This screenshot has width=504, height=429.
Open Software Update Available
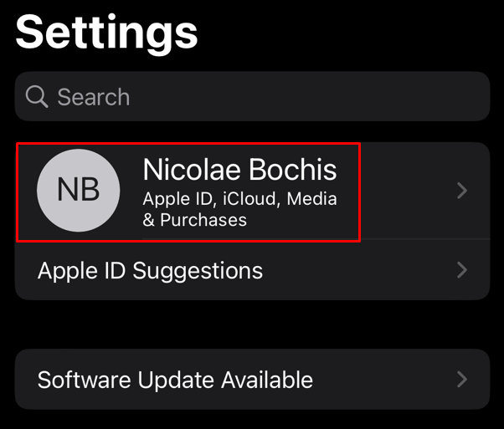[x=252, y=379]
